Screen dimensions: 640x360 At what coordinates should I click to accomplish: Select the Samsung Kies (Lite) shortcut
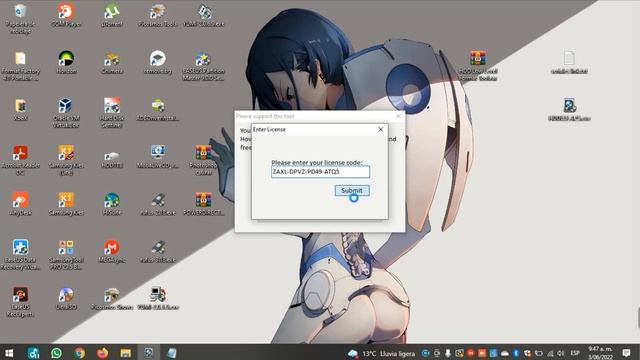pos(66,160)
